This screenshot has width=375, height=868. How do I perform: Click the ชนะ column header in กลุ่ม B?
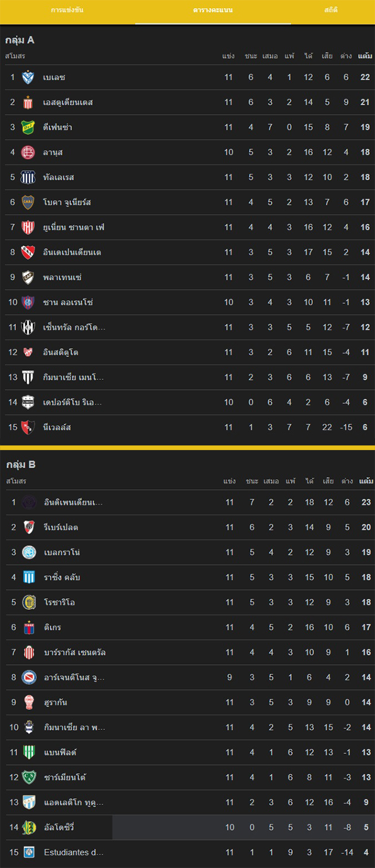[x=252, y=481]
